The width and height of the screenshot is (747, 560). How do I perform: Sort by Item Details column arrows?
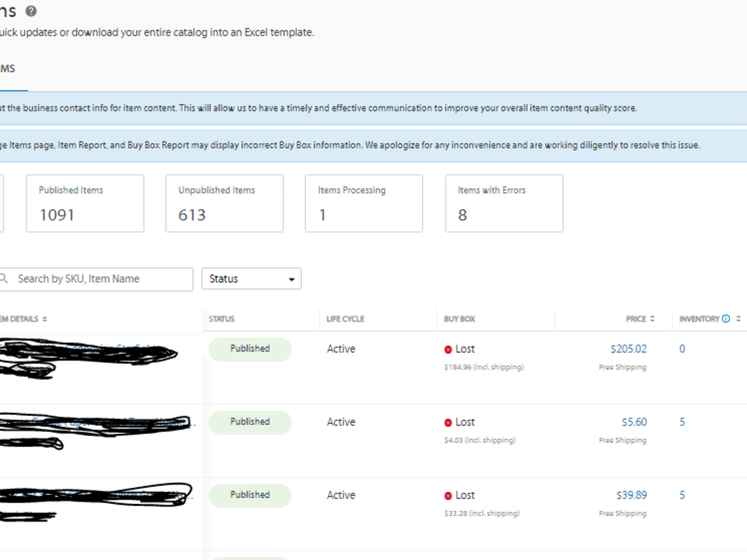pyautogui.click(x=45, y=319)
